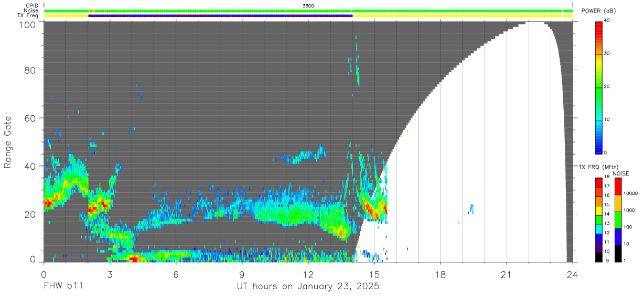Click the y-axis tick label 80
This screenshot has width=644, height=297.
click(x=31, y=70)
